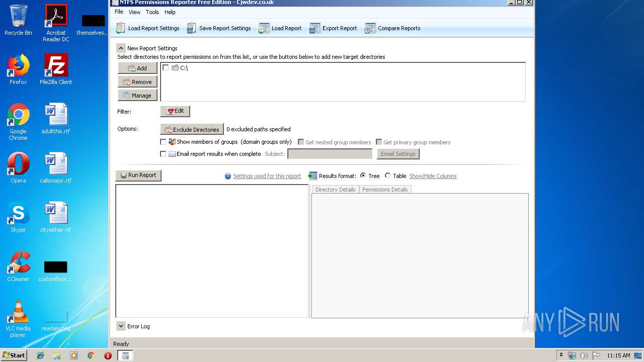Click Exclude Directories button
Image resolution: width=644 pixels, height=362 pixels.
[x=192, y=129]
